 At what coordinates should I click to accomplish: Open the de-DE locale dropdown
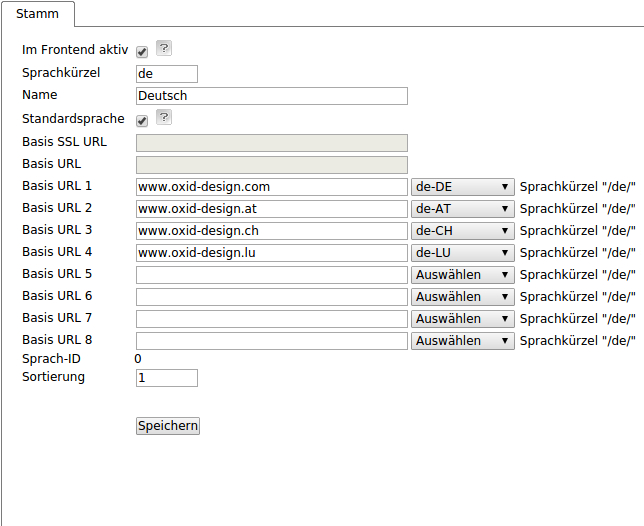[x=463, y=187]
